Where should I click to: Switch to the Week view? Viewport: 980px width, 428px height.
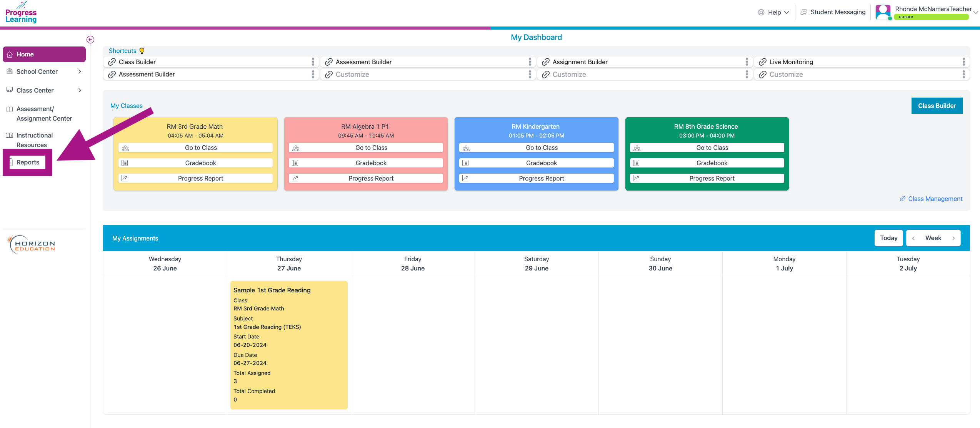tap(933, 237)
